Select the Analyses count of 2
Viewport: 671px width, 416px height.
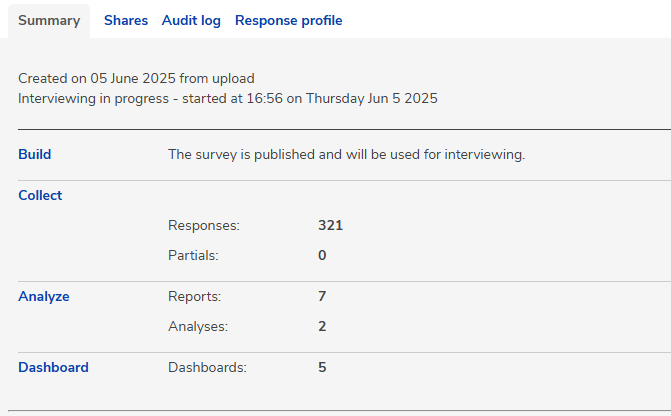[x=322, y=327]
